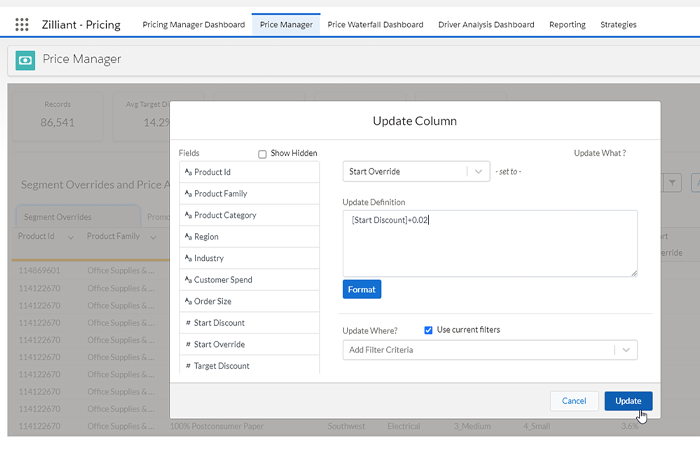Image resolution: width=700 pixels, height=467 pixels.
Task: Open the Price Waterfall Dashboard tab
Action: [x=375, y=24]
